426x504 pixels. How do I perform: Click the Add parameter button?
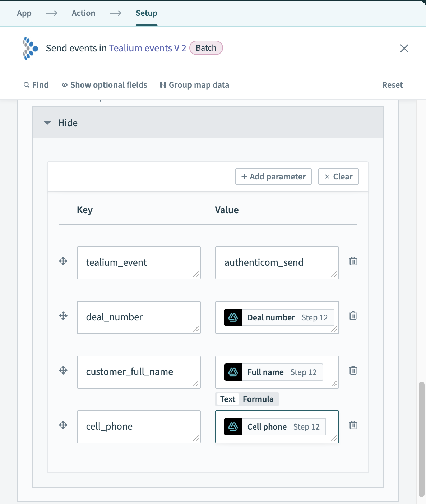click(273, 177)
